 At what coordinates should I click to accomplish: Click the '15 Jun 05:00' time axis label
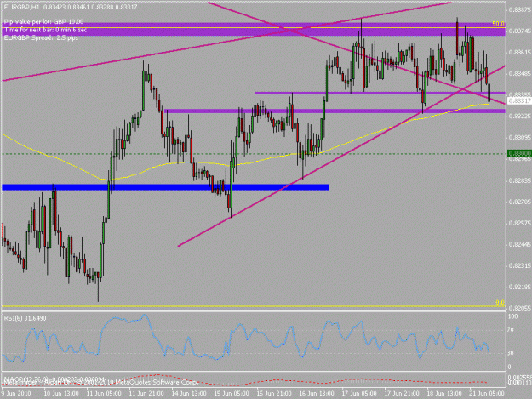click(232, 393)
